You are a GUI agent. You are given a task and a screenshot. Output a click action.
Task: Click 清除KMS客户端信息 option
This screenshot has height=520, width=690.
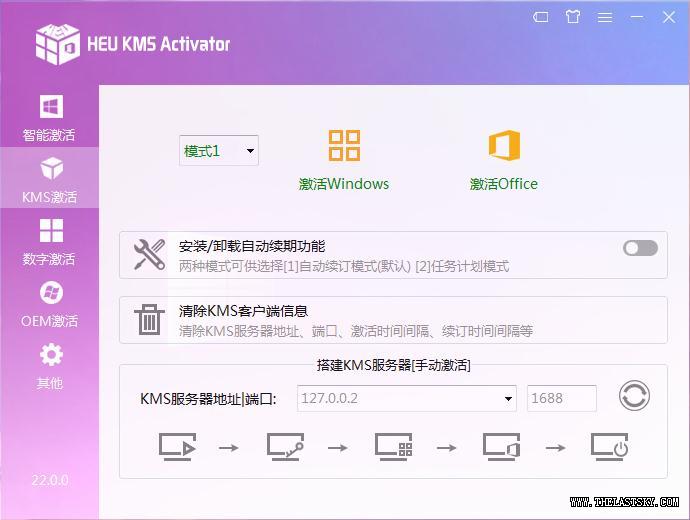[x=393, y=320]
